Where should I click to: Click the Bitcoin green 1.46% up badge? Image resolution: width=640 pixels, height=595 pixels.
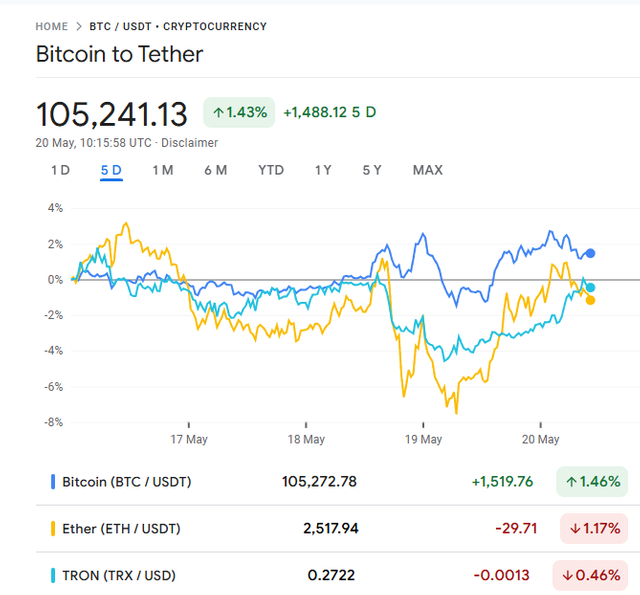point(592,481)
